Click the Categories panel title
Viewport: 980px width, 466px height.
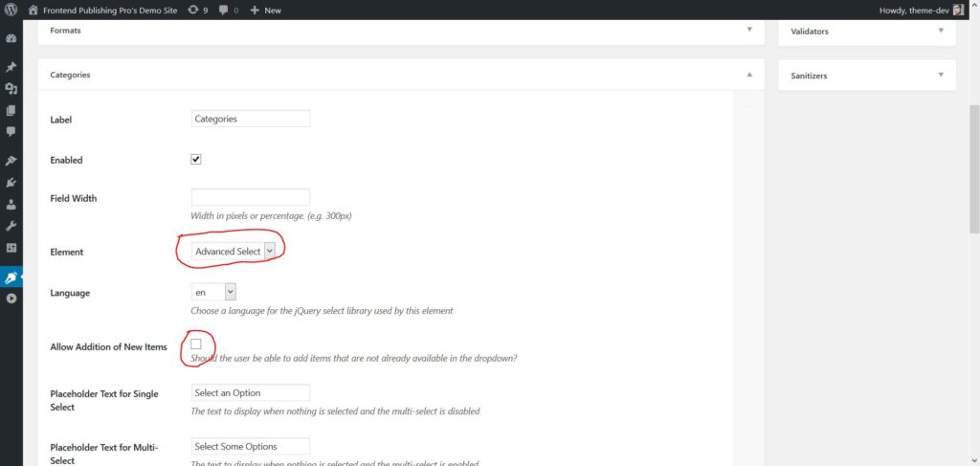coord(70,75)
